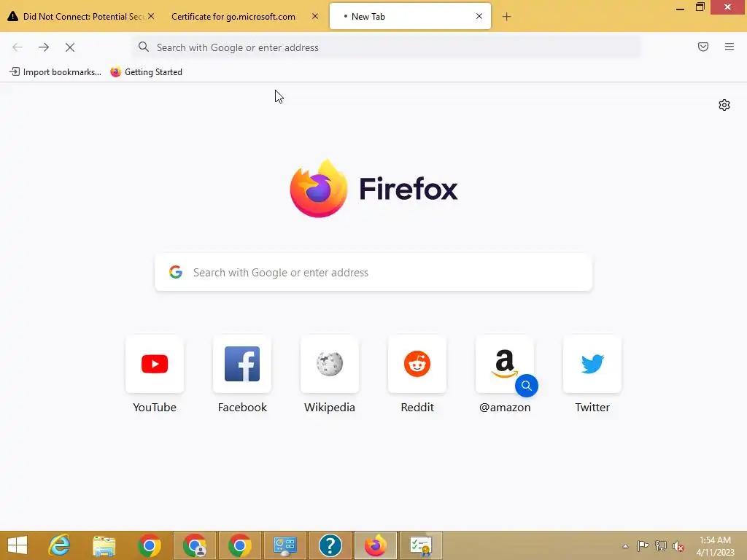Show hidden system tray icons

coord(625,546)
